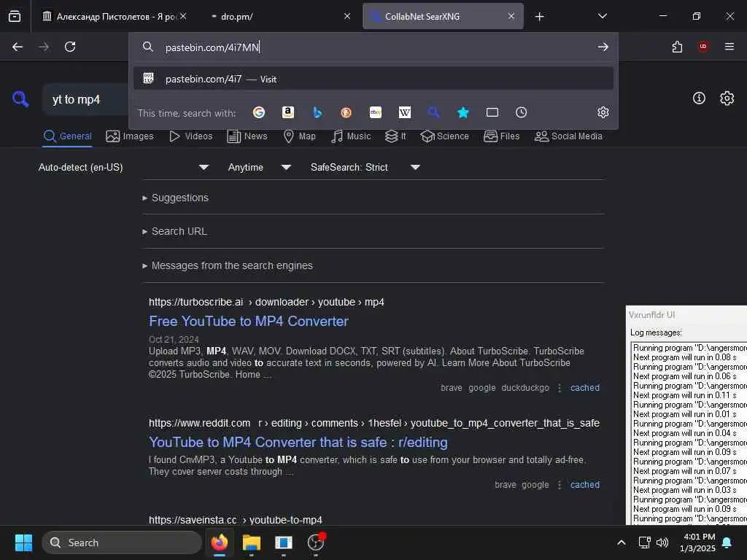Reload the current page
The height and width of the screenshot is (560, 747).
(x=70, y=47)
